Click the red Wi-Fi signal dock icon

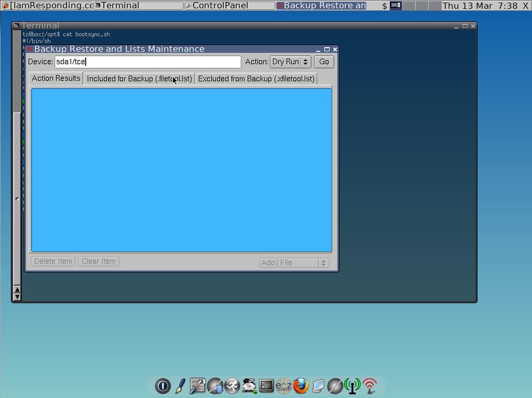pos(370,386)
